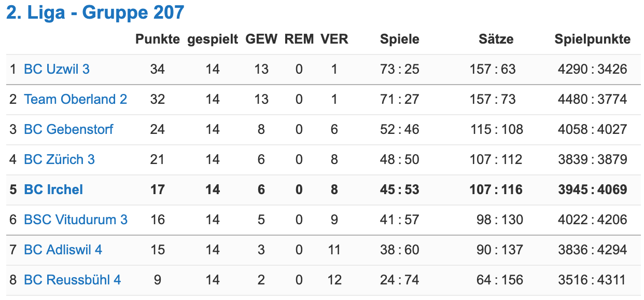Select the highlighted BC Irchel team
Image resolution: width=644 pixels, height=300 pixels.
pyautogui.click(x=53, y=189)
